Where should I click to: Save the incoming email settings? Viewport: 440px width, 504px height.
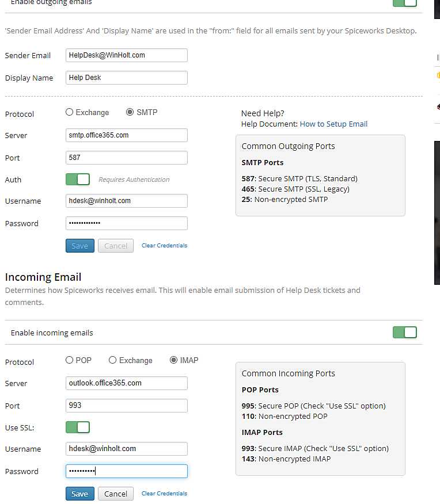(79, 493)
